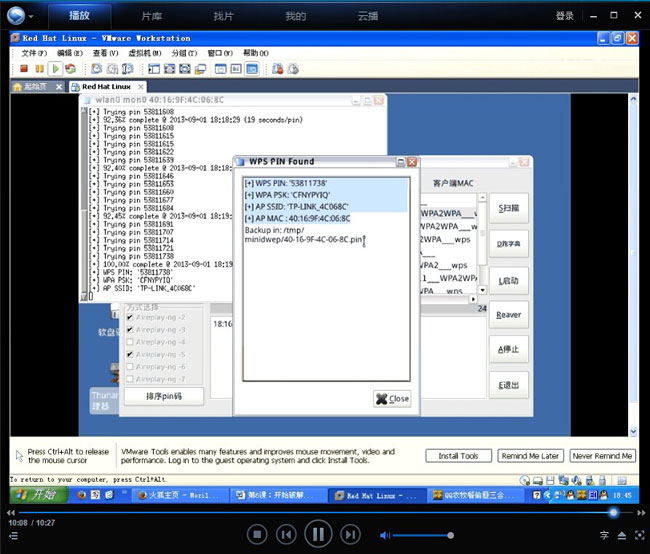Click Never Remind Me button
650x554 pixels.
pyautogui.click(x=602, y=456)
